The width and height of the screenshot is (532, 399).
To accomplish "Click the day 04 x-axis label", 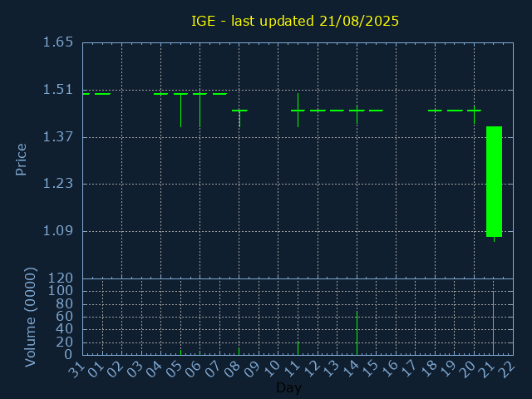I will pos(155,369).
